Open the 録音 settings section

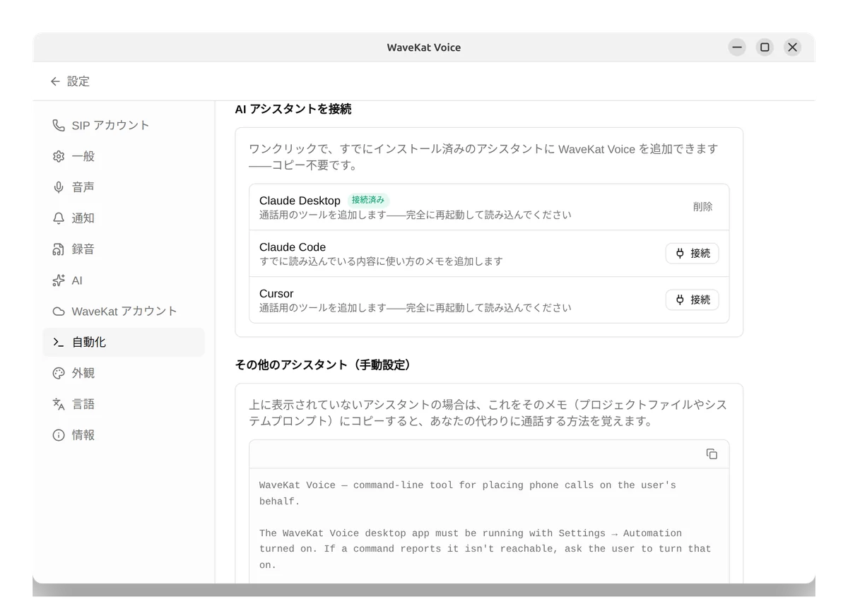point(124,249)
